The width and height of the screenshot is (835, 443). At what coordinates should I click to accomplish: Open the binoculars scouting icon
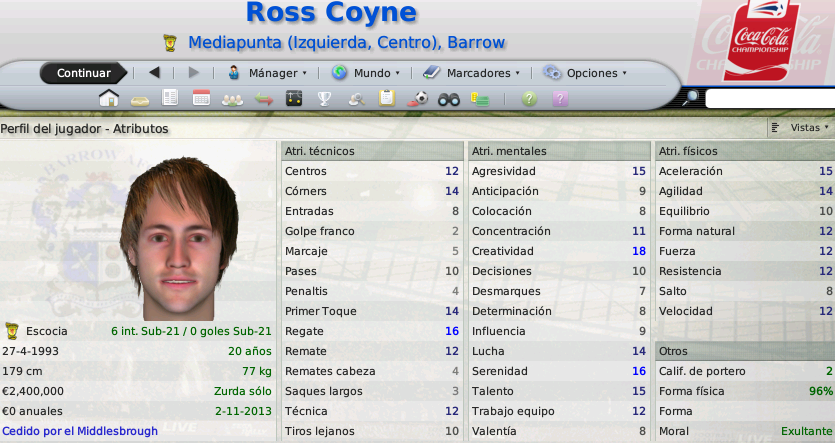[448, 99]
